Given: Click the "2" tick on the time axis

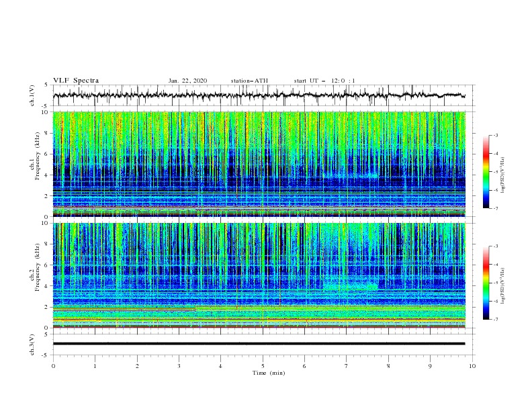Looking at the screenshot, I should pyautogui.click(x=137, y=366).
